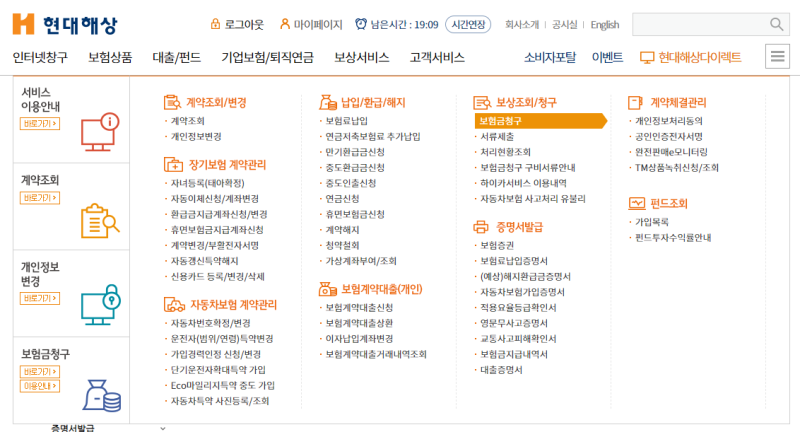Open the 만기환급금신청 link
This screenshot has height=432, width=800.
click(355, 152)
